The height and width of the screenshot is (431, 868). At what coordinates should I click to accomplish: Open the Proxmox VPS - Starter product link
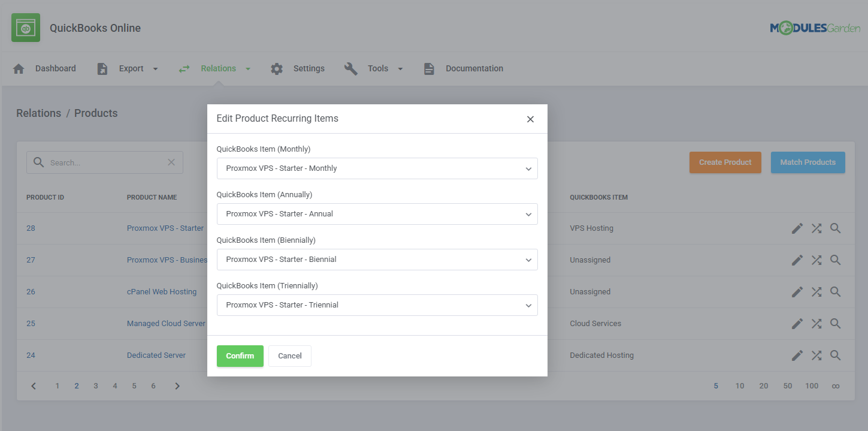165,228
